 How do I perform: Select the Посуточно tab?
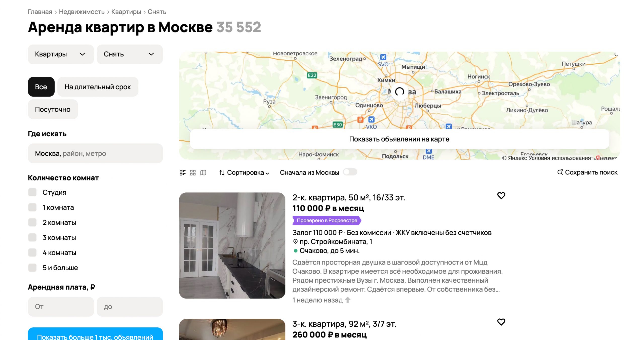pyautogui.click(x=53, y=109)
